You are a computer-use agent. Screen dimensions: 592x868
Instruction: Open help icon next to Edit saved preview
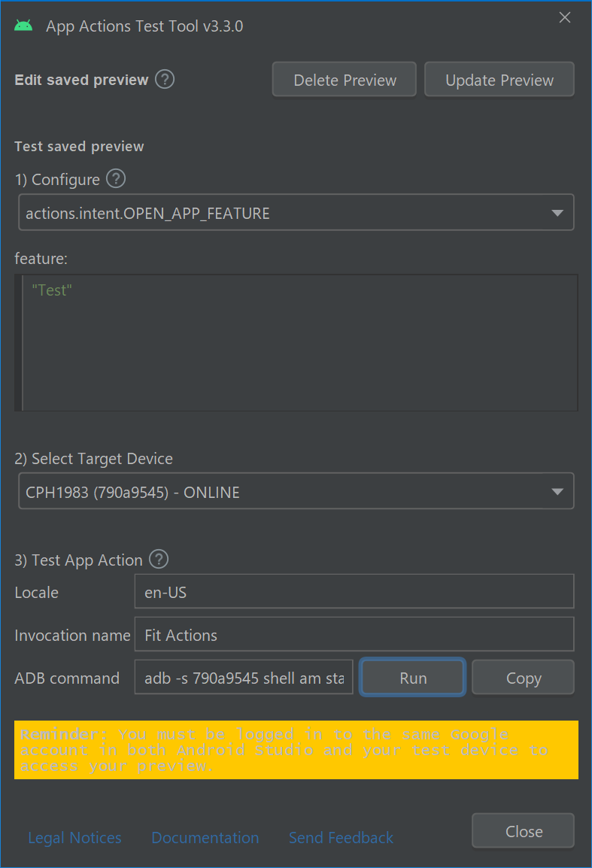(x=165, y=79)
